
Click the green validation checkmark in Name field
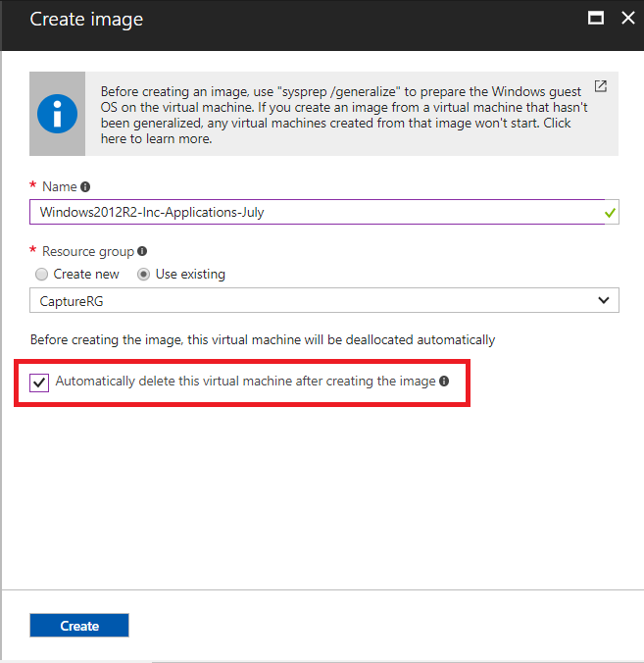tap(610, 213)
